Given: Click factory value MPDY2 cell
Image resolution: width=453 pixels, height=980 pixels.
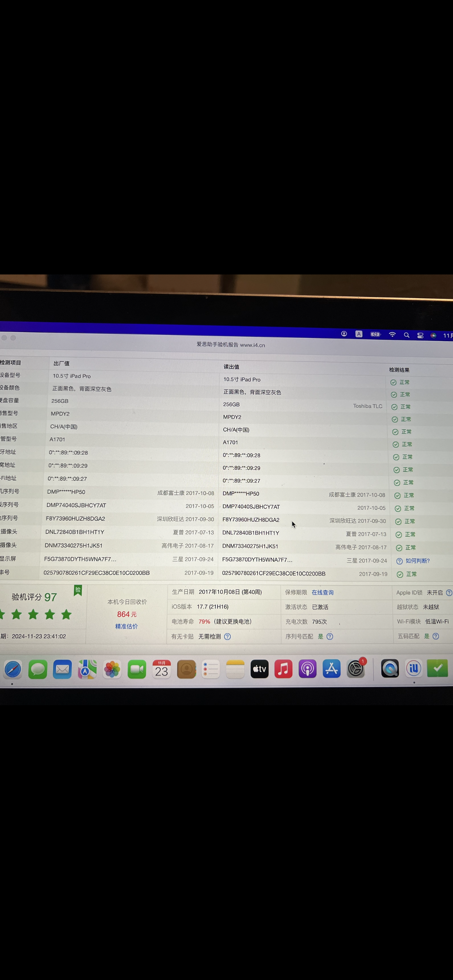Looking at the screenshot, I should pos(60,413).
